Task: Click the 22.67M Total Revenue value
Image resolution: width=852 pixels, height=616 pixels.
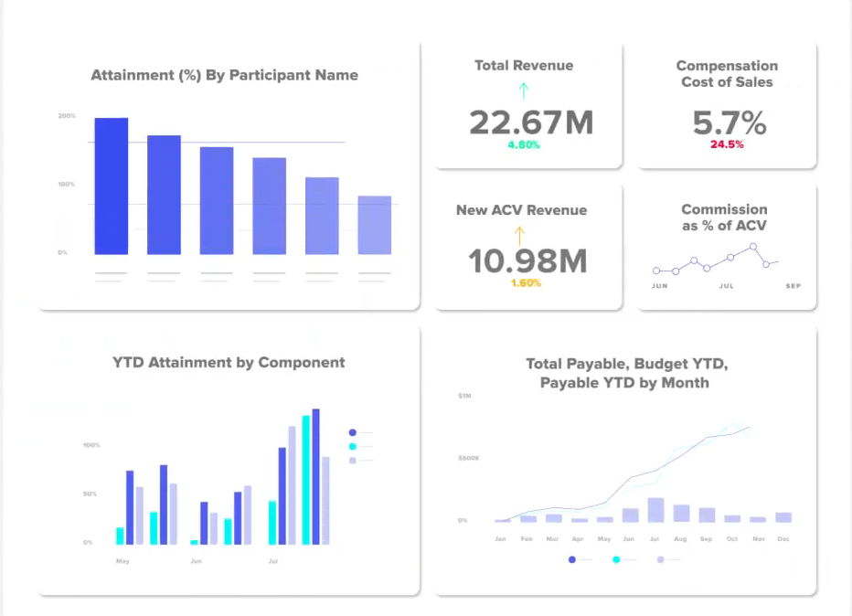Action: (531, 122)
